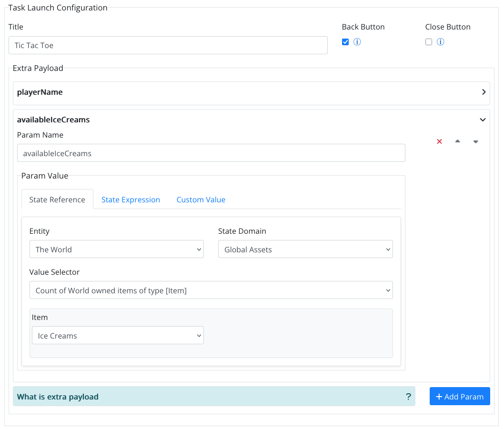Collapse the availableIceCreams param chevron

pyautogui.click(x=483, y=120)
